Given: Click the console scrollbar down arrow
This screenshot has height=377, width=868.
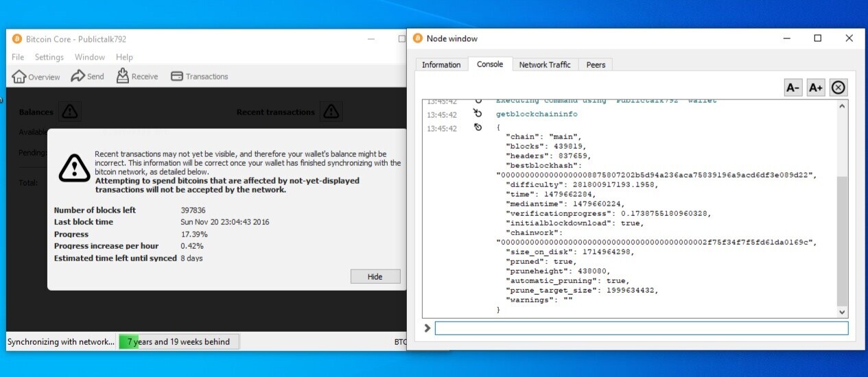Looking at the screenshot, I should click(x=843, y=313).
